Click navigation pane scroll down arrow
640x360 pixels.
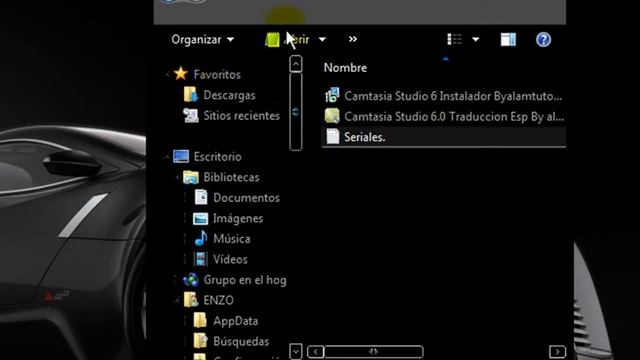[x=296, y=351]
